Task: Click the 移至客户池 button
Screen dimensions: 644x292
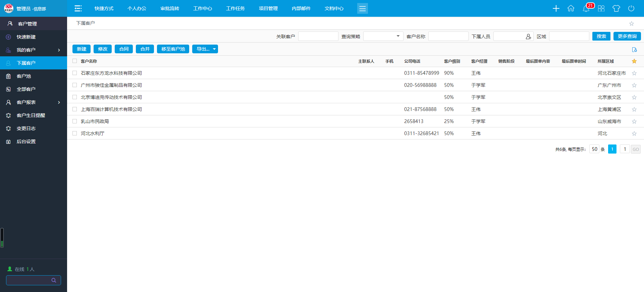Action: [173, 49]
